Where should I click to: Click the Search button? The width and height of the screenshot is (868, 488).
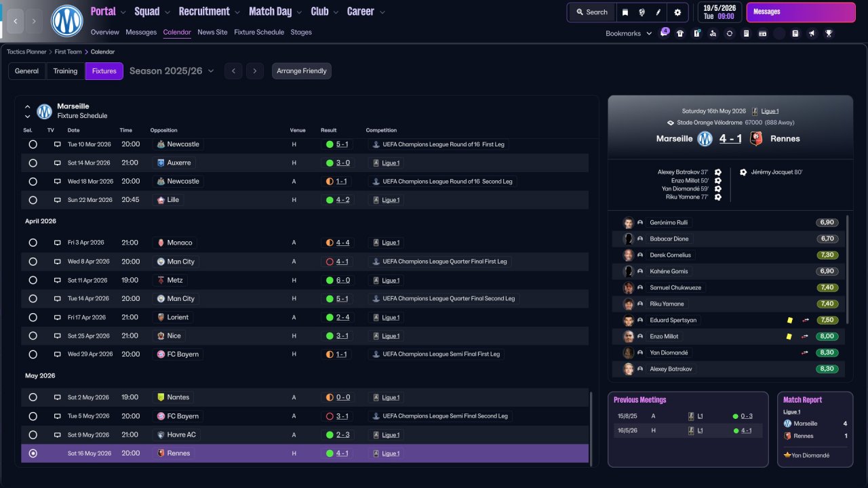[x=592, y=12]
